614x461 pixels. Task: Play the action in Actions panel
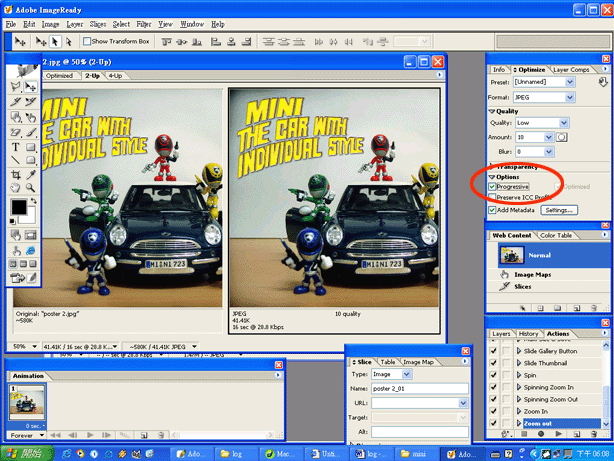pos(558,434)
